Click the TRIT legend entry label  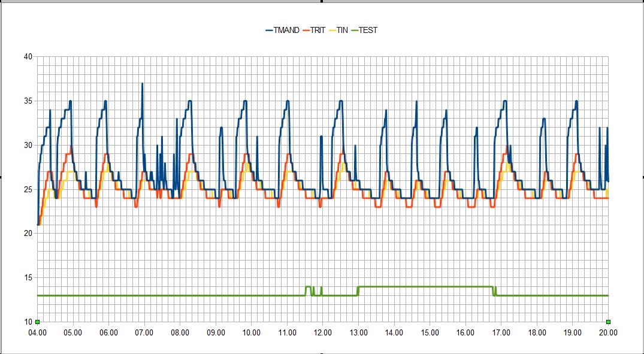318,30
